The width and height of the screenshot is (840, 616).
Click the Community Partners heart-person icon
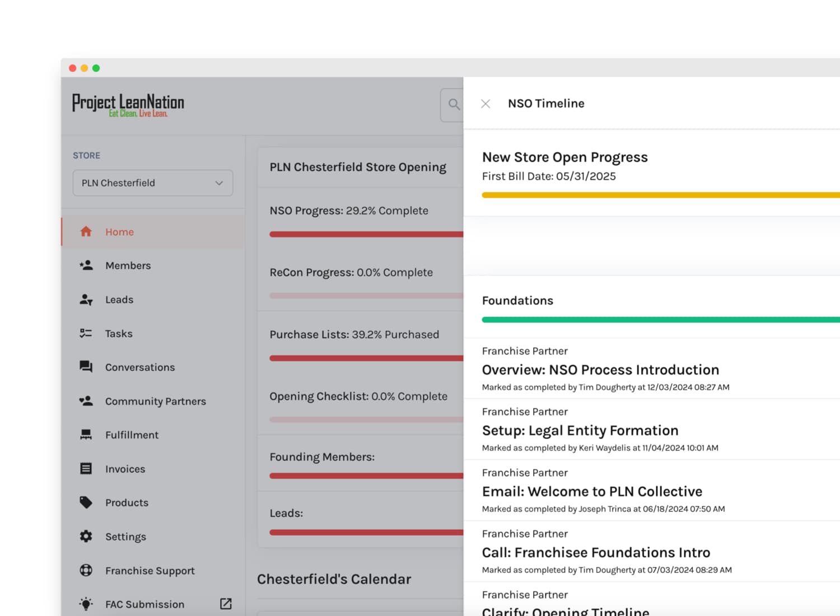point(86,401)
